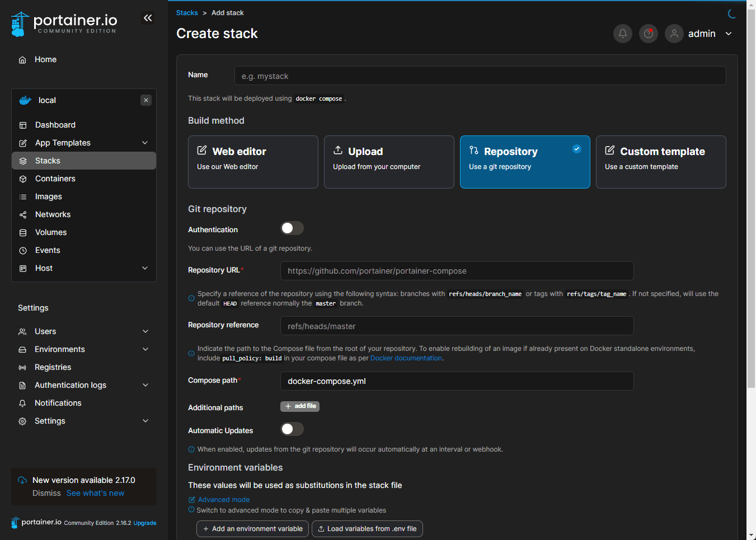Click the help icon beside the bell
The width and height of the screenshot is (756, 540).
[649, 34]
